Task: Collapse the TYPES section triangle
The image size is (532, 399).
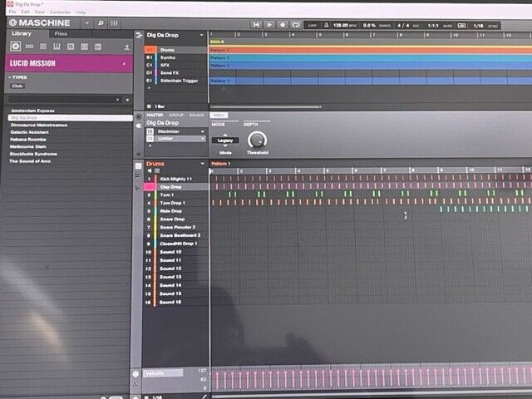Action: pos(9,77)
